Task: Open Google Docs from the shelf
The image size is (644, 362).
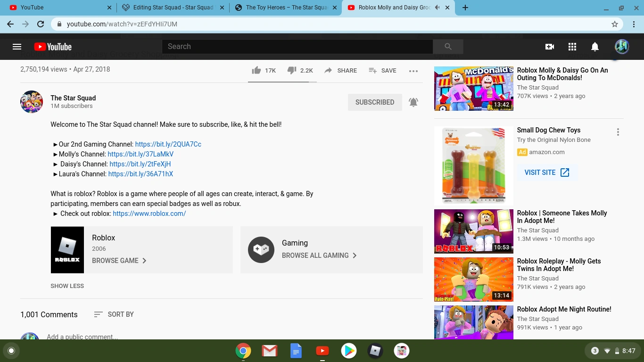Action: 296,351
